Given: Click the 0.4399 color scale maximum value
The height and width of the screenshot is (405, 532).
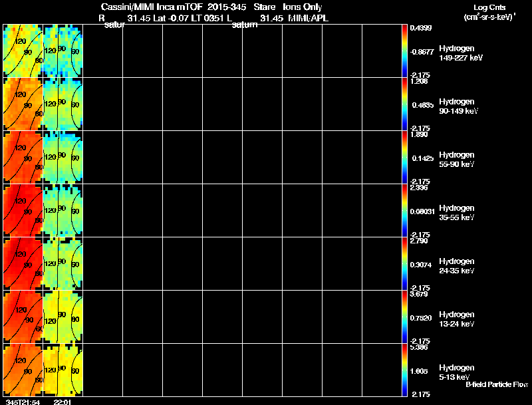Looking at the screenshot, I should [421, 28].
